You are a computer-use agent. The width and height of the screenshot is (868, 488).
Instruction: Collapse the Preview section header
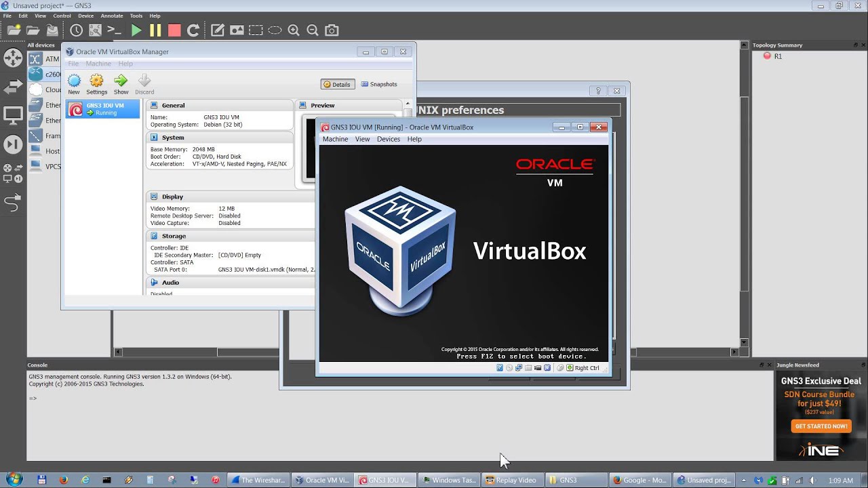(x=349, y=105)
